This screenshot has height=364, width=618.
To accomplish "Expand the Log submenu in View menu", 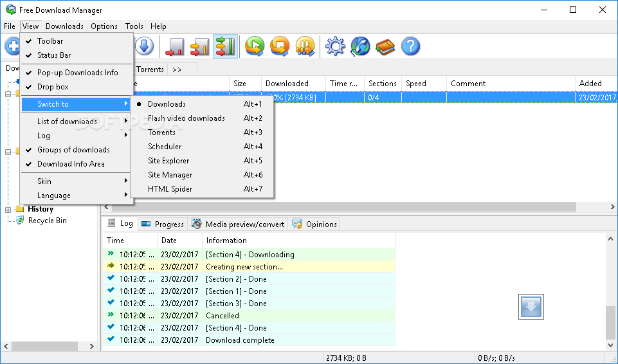I will tap(77, 136).
